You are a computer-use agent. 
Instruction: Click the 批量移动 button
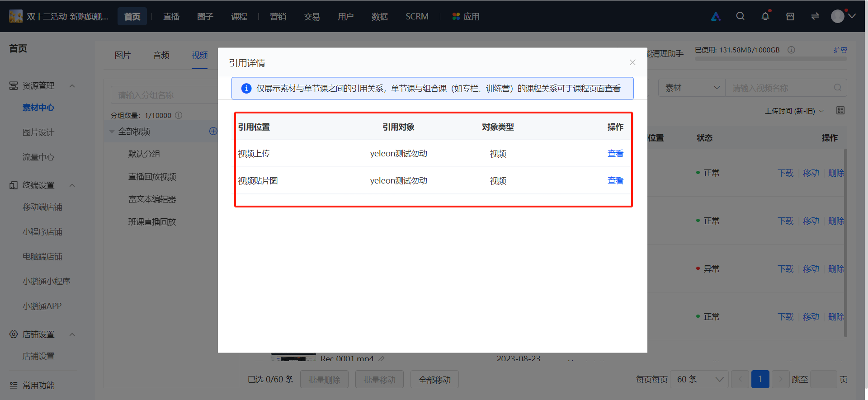[x=379, y=380]
